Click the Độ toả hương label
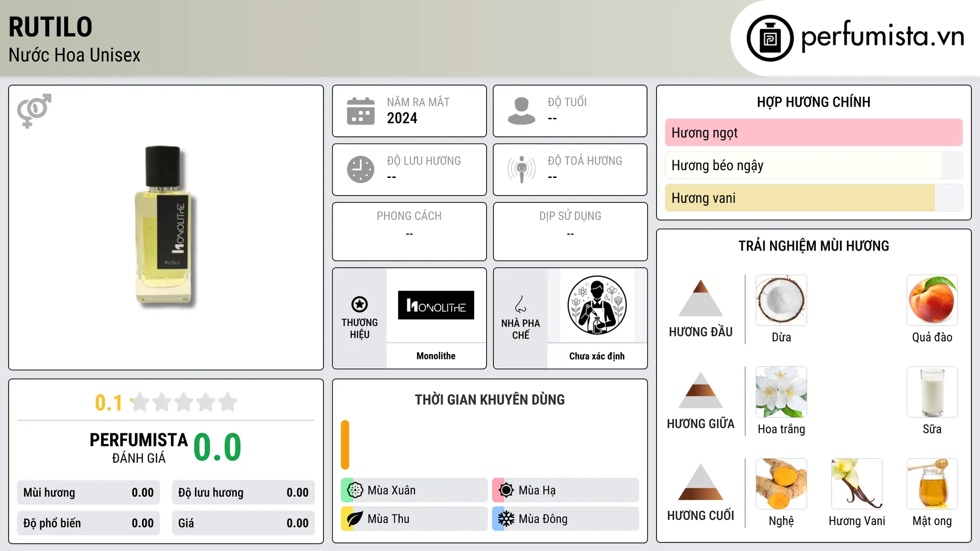Screen dimensions: 980x551 click(x=585, y=161)
